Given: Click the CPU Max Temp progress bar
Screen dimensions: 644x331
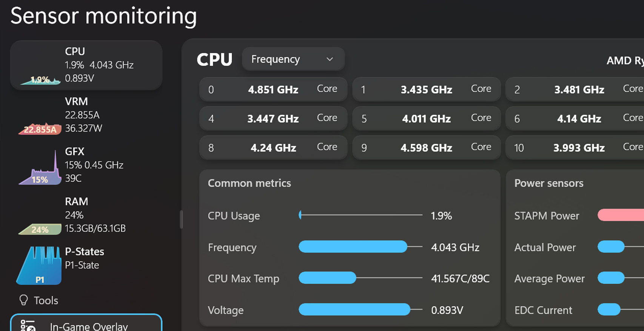Looking at the screenshot, I should point(361,278).
